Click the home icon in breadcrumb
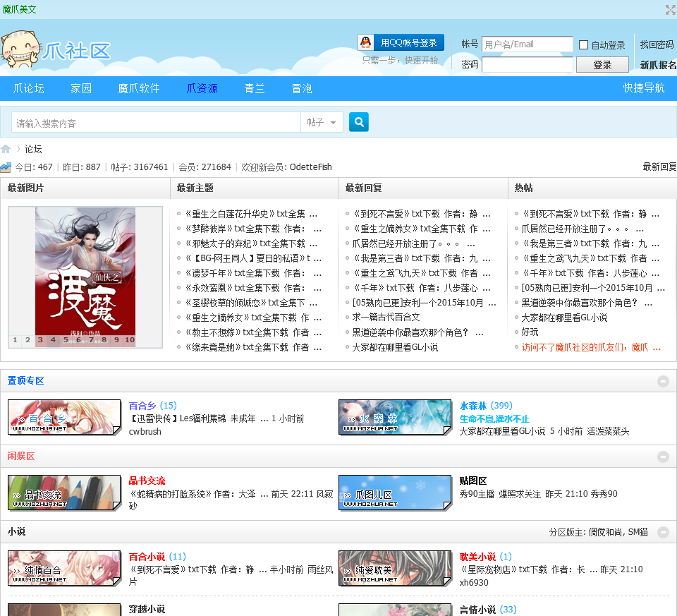Image resolution: width=677 pixels, height=616 pixels. (6, 149)
